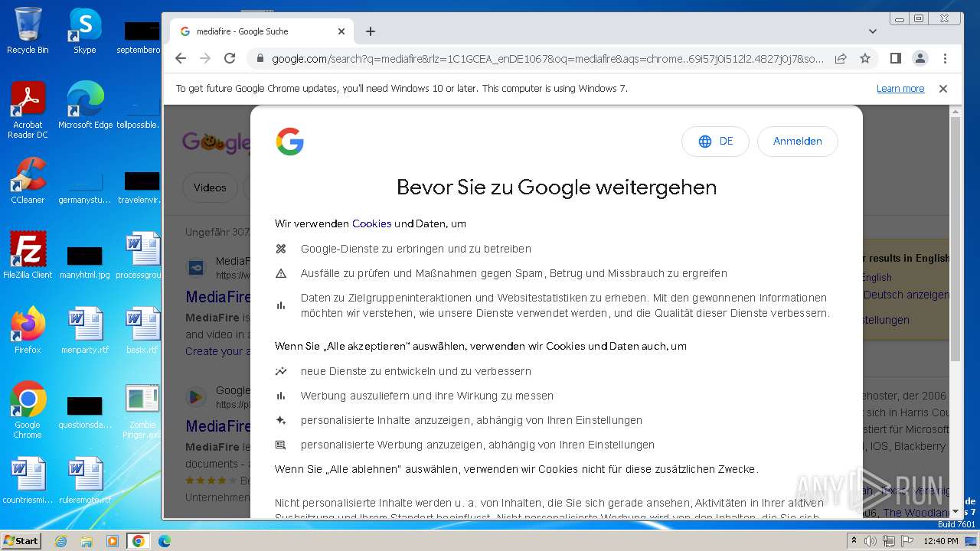Open the tab search dropdown arrow
980x551 pixels.
pyautogui.click(x=873, y=31)
